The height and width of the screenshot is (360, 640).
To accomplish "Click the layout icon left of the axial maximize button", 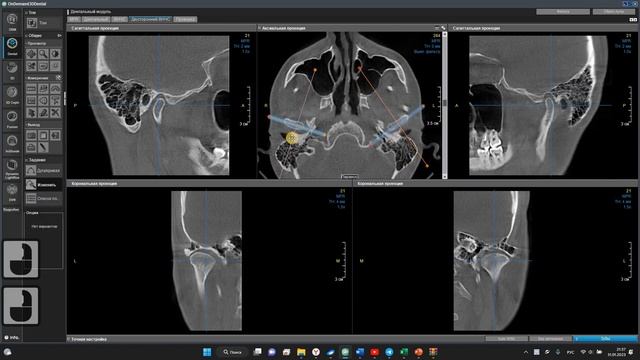I will 437,28.
